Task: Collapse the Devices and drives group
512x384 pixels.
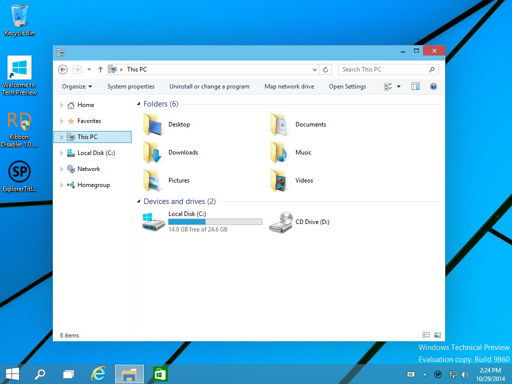Action: pos(139,201)
